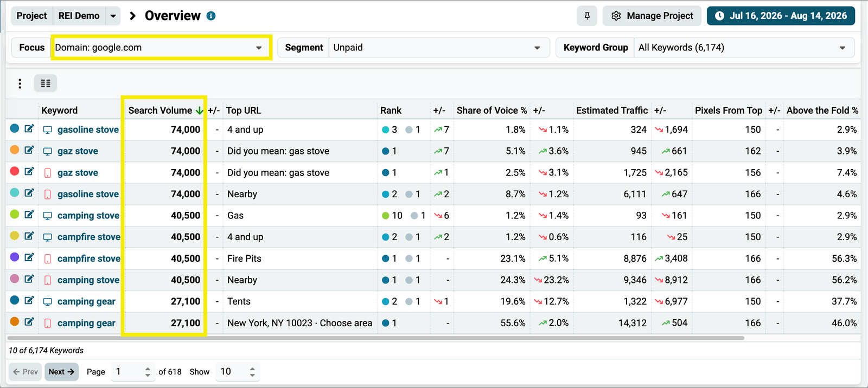Open the three-dot table options menu
Image resolution: width=868 pixels, height=388 pixels.
pyautogui.click(x=20, y=83)
